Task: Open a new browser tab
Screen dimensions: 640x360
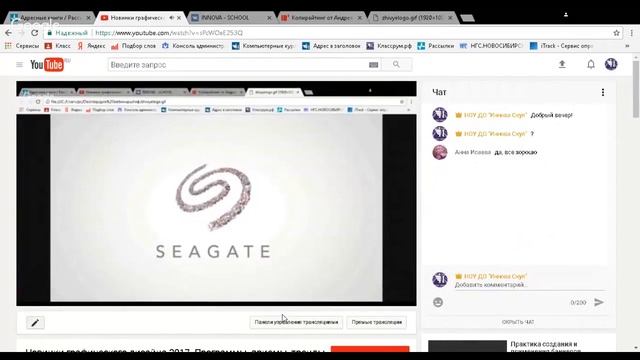Action: tap(467, 18)
